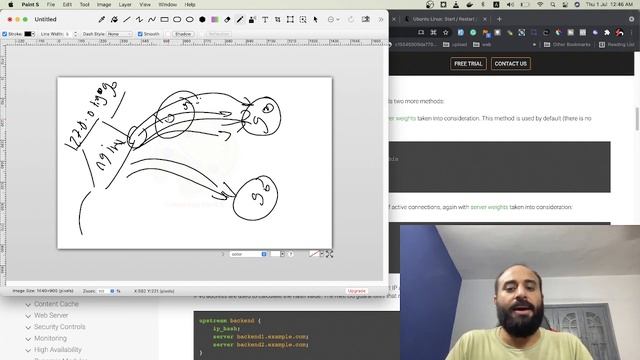Select the magic selection tool

pyautogui.click(x=303, y=19)
